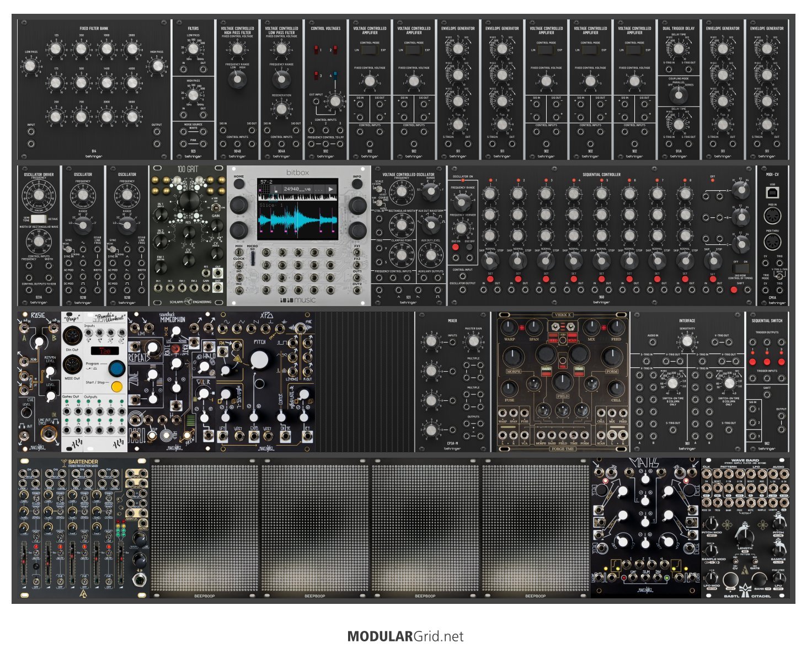Click the Input jack on Fixed Filter Bank
Image resolution: width=812 pixels, height=648 pixels.
[x=31, y=132]
